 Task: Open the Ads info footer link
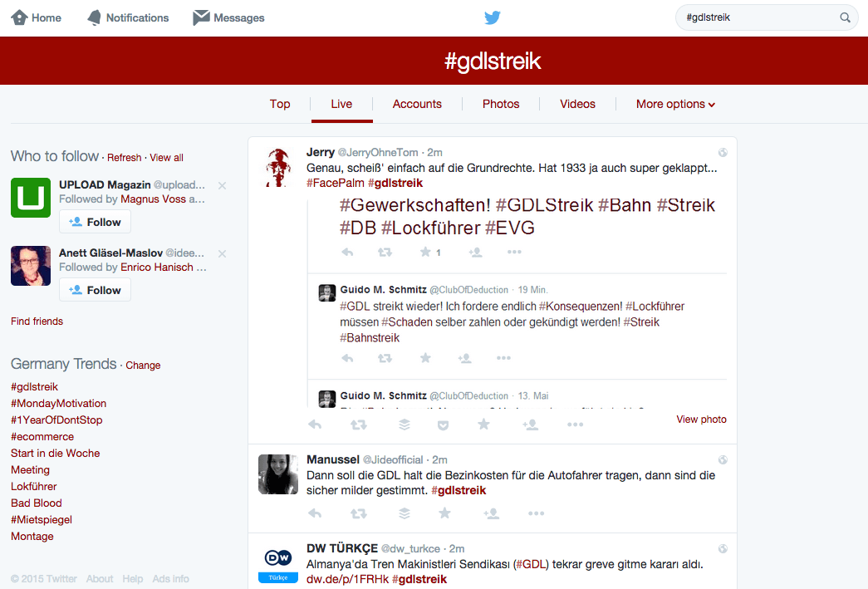point(170,579)
